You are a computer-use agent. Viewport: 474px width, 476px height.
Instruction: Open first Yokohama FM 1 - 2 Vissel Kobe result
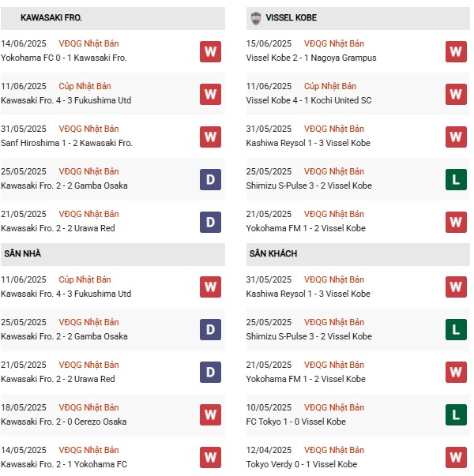[306, 228]
